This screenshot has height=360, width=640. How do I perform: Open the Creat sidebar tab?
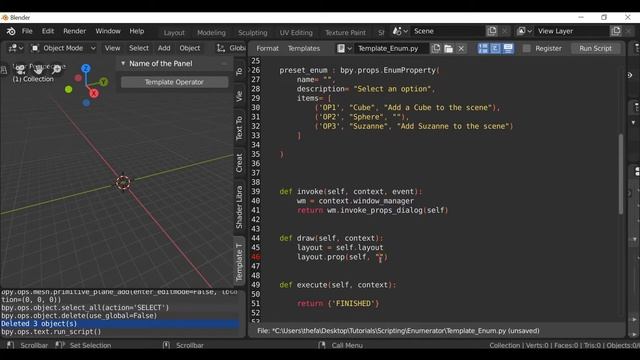click(239, 163)
